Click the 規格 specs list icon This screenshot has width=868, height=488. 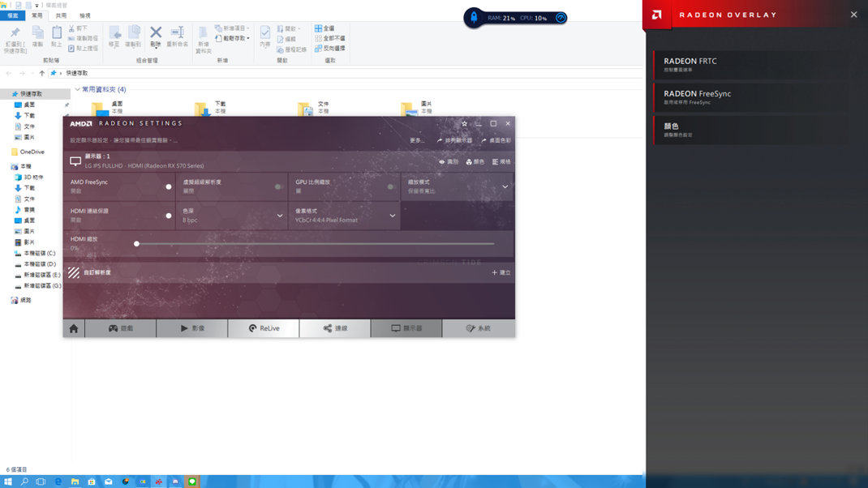click(501, 162)
